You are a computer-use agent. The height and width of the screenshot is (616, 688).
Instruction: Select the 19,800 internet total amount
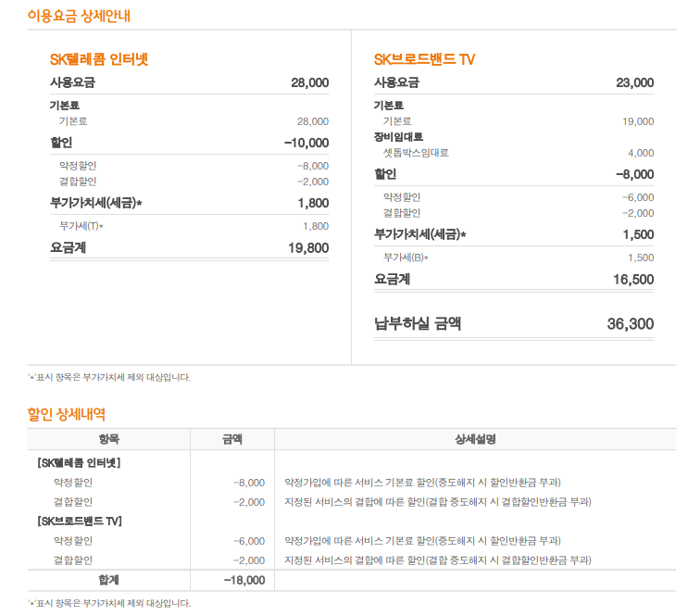click(308, 248)
